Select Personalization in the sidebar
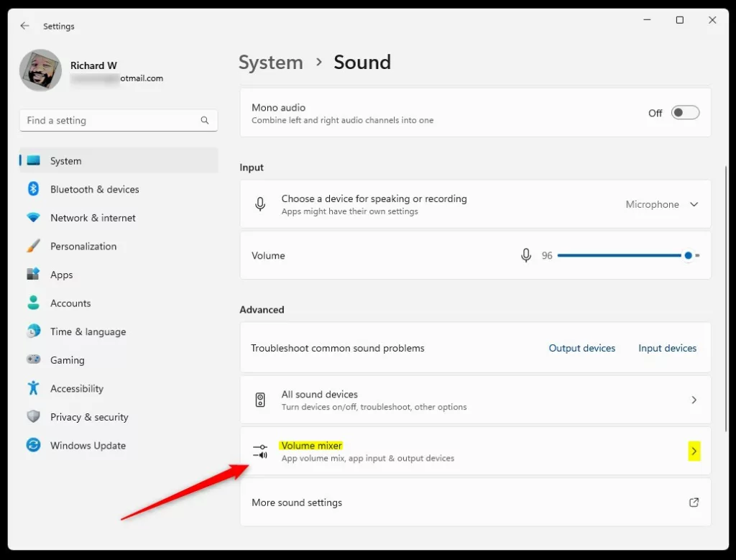736x560 pixels. click(x=83, y=247)
